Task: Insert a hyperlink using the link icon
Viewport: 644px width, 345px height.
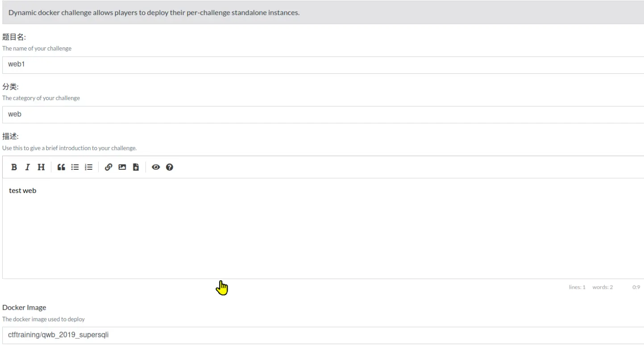Action: click(x=108, y=167)
